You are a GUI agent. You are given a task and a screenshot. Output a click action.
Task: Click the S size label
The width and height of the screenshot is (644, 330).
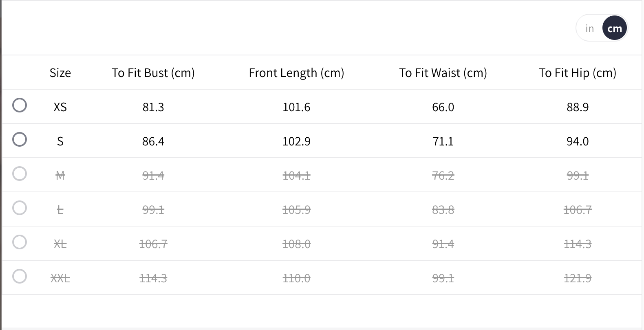(x=60, y=141)
